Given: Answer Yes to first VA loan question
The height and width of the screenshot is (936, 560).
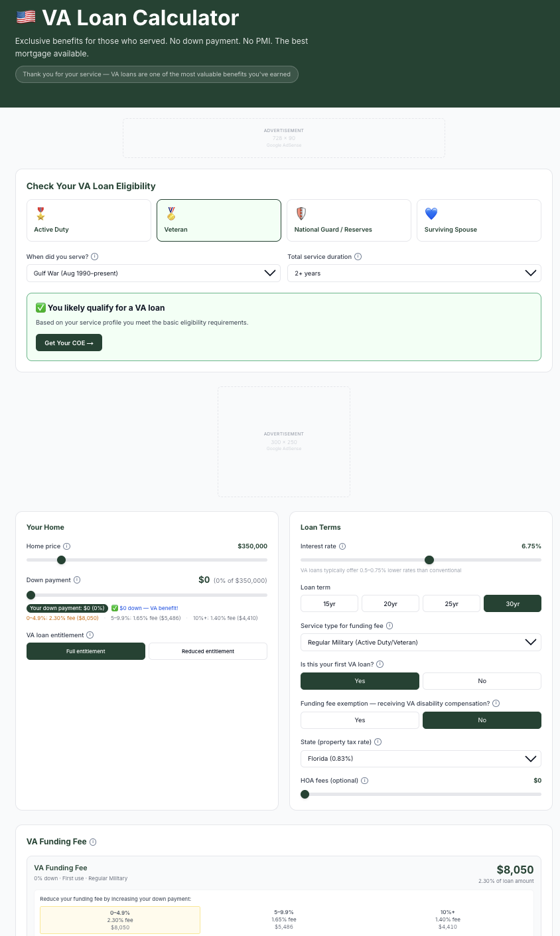Looking at the screenshot, I should pyautogui.click(x=360, y=681).
